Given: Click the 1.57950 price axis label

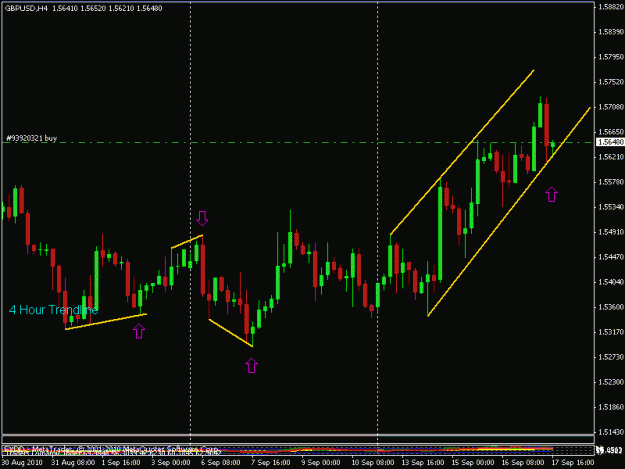Looking at the screenshot, I should (611, 57).
